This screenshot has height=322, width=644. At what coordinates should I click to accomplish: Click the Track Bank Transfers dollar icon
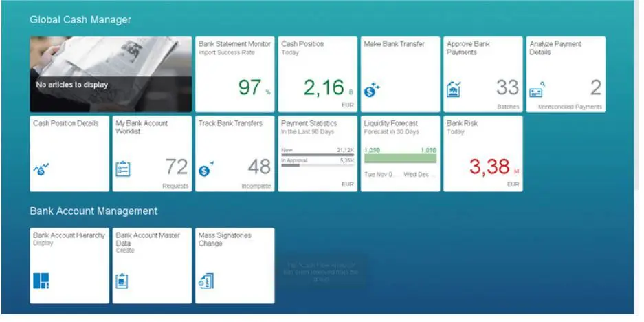pos(206,169)
